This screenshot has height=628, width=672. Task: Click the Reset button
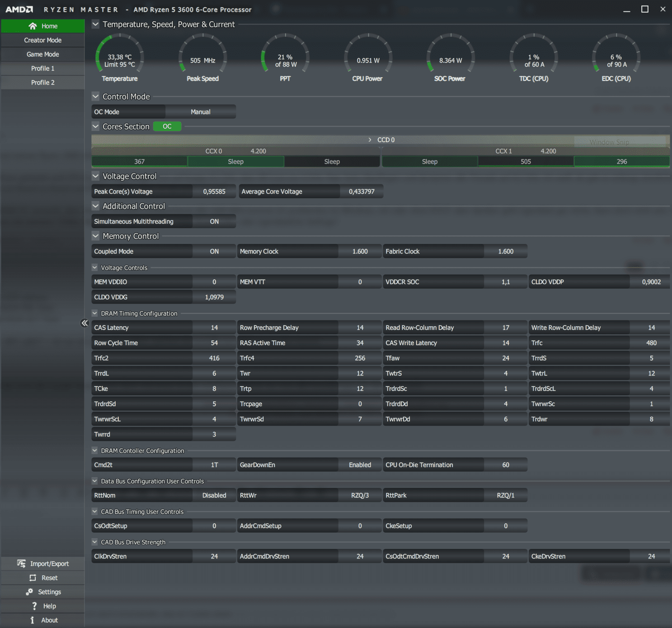click(43, 577)
